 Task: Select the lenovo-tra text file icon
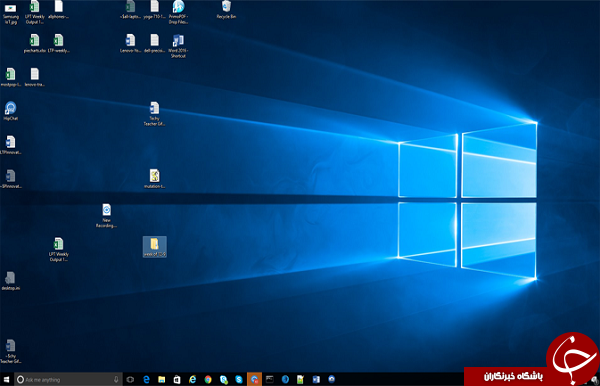click(34, 77)
